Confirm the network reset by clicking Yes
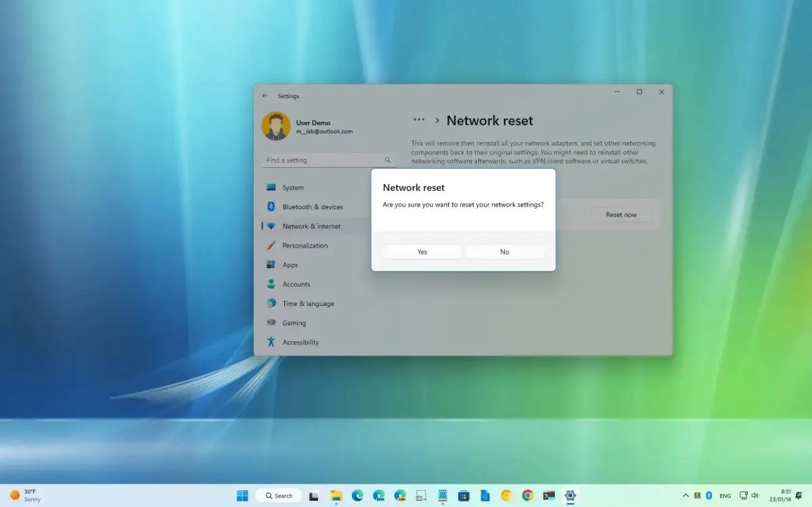Screen dimensions: 812x507 pos(422,251)
